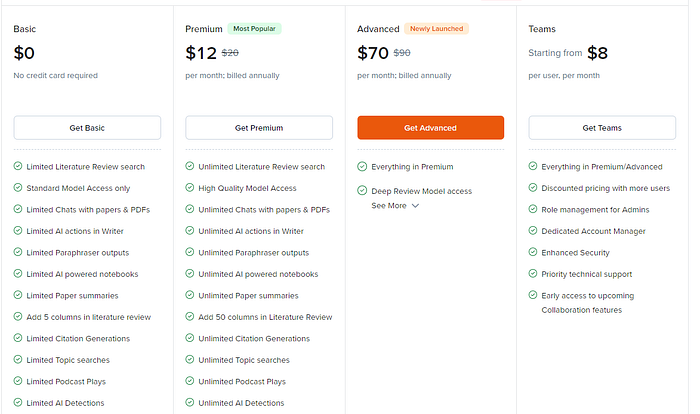Click check icon beside Priority technical support
Screen dimensions: 700x414
533,274
